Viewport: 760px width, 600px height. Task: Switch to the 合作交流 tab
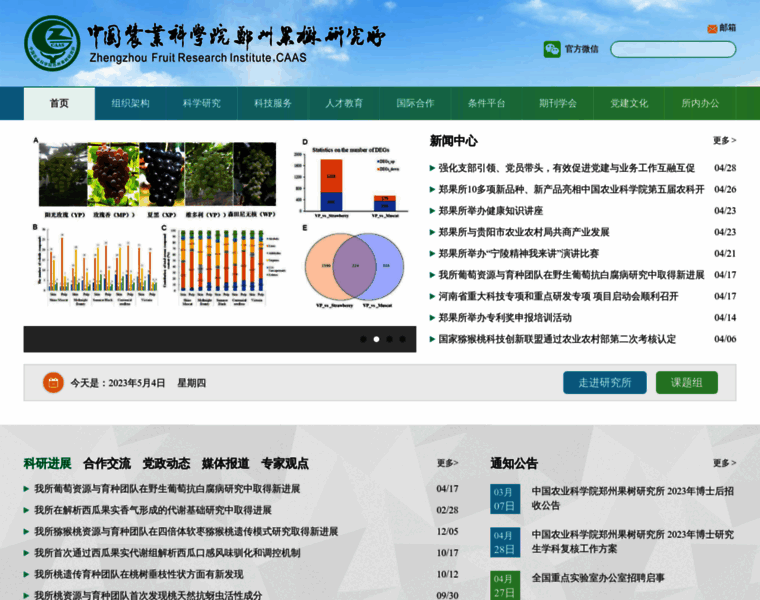107,463
